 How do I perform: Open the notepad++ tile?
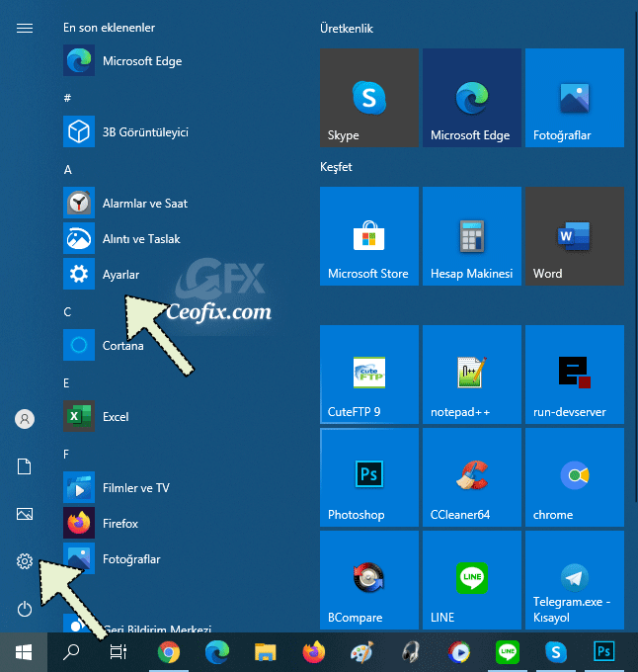tap(472, 375)
